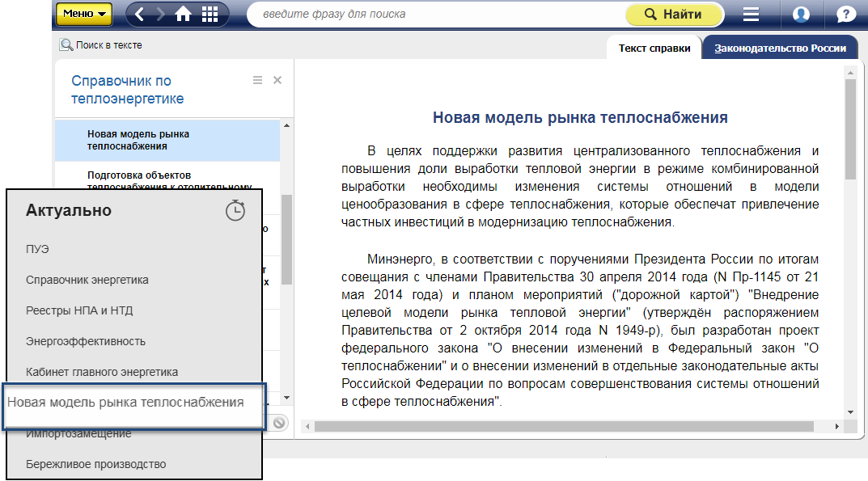
Task: Switch to Законодательство России tab
Action: point(780,49)
